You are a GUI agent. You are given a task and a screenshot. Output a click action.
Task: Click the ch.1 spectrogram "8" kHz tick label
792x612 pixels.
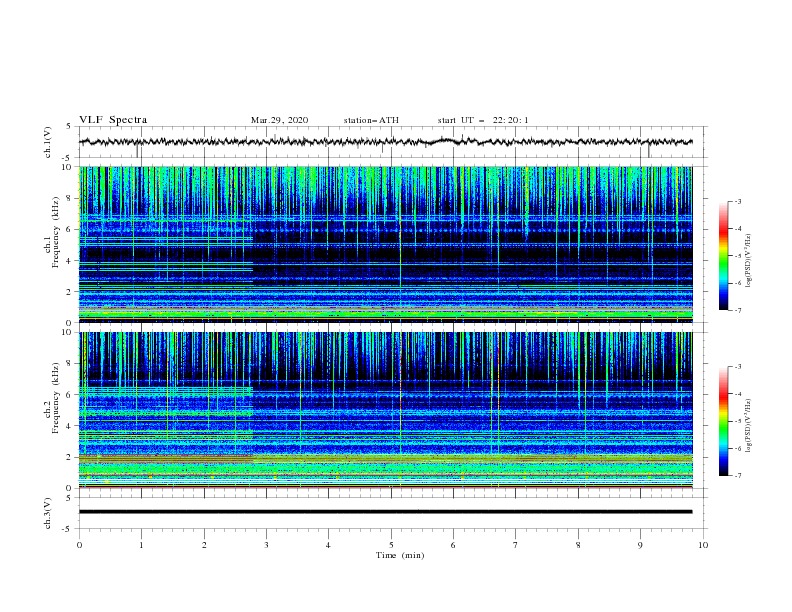69,198
